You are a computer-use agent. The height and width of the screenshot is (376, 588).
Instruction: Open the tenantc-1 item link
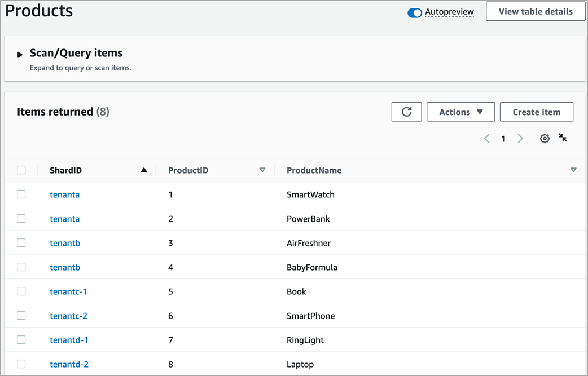68,291
